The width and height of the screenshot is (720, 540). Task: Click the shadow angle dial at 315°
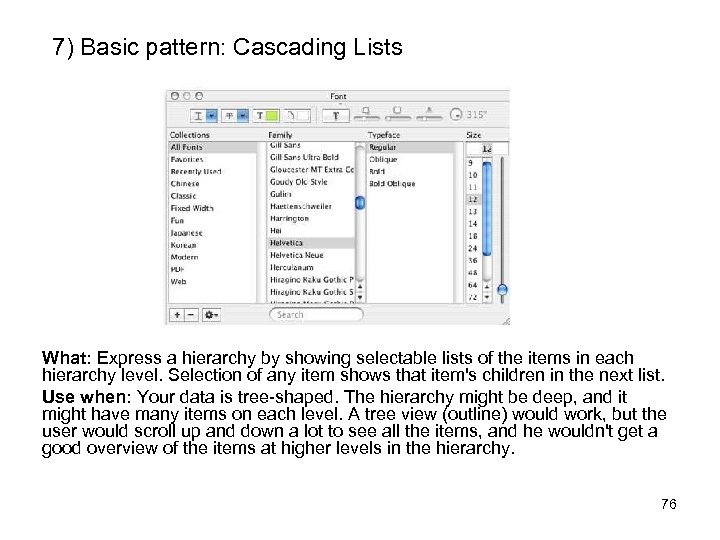point(456,114)
